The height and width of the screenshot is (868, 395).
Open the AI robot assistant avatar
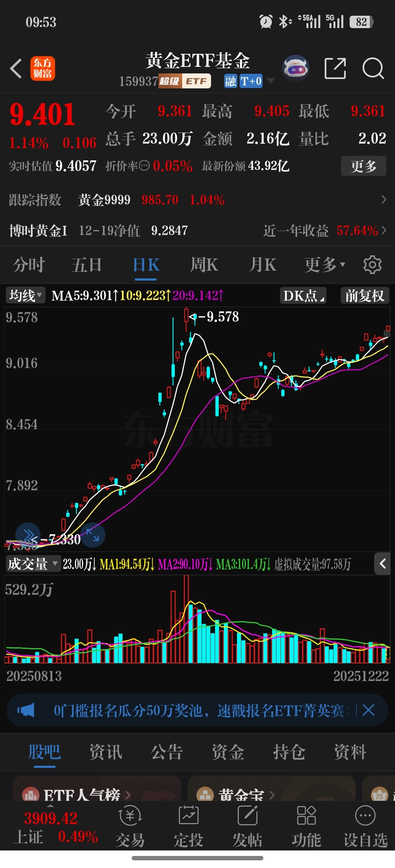[296, 68]
